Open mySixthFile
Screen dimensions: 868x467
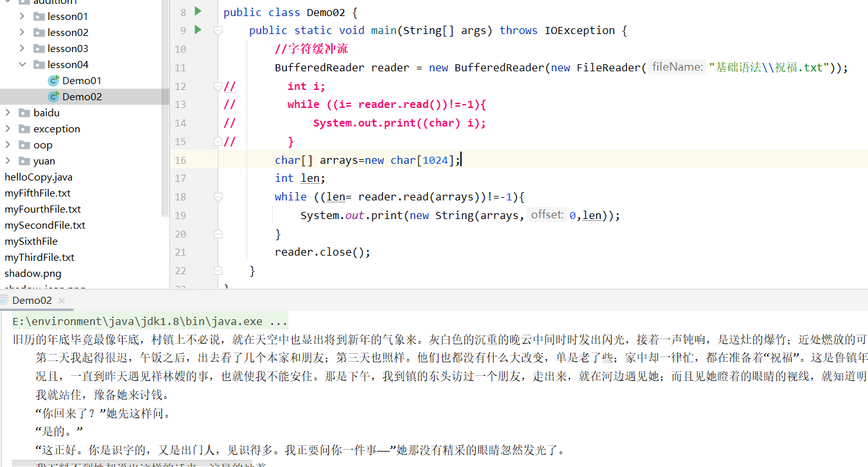point(31,241)
